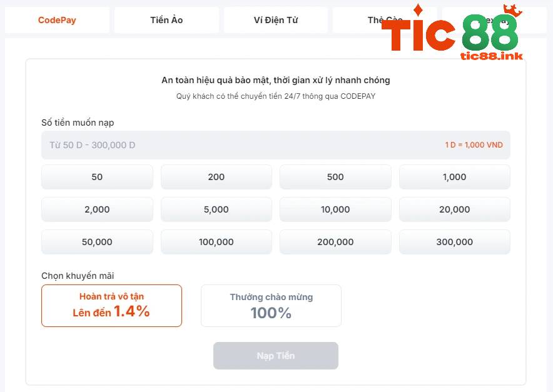The image size is (553, 392).
Task: Choose the 1,000 amount option
Action: 454,176
